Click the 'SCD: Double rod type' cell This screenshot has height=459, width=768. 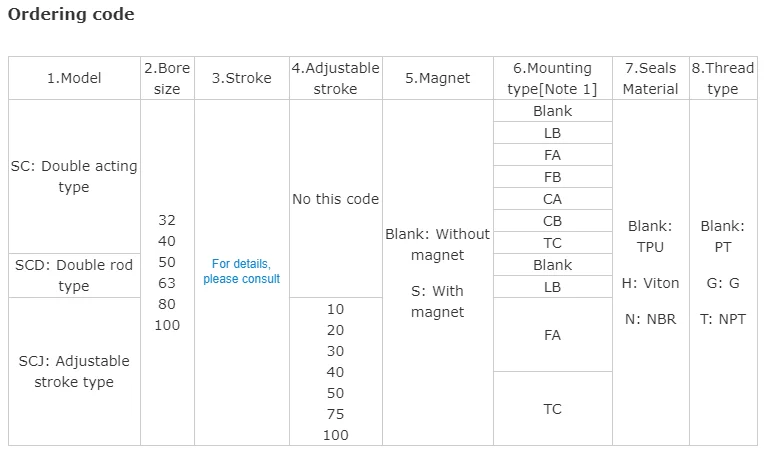(74, 275)
